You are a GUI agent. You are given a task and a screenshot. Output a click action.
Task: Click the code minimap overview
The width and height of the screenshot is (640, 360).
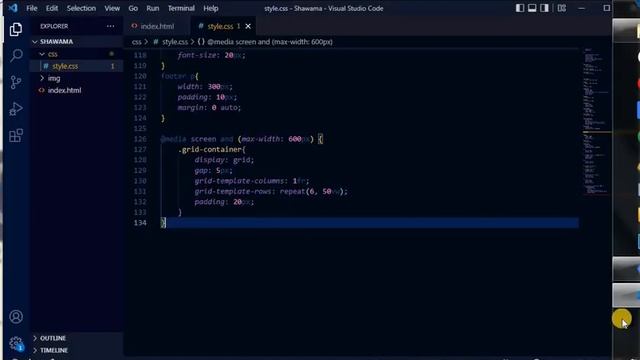pos(596,122)
